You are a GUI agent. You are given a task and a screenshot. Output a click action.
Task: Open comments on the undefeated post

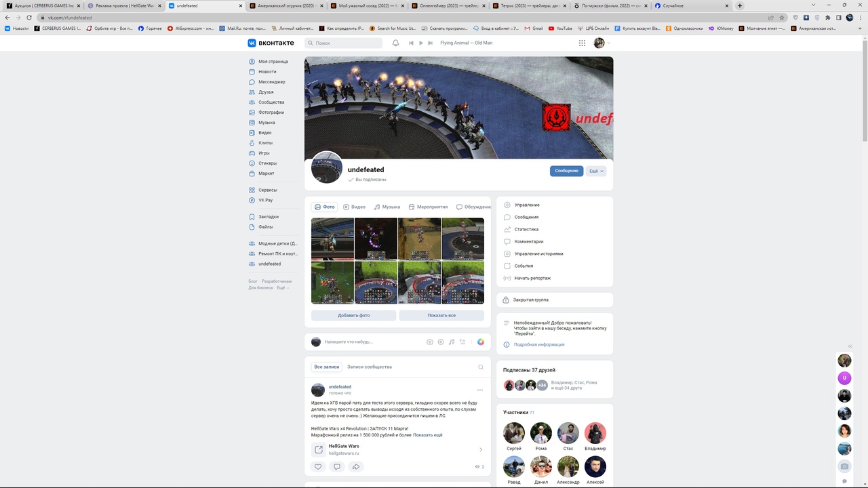336,466
